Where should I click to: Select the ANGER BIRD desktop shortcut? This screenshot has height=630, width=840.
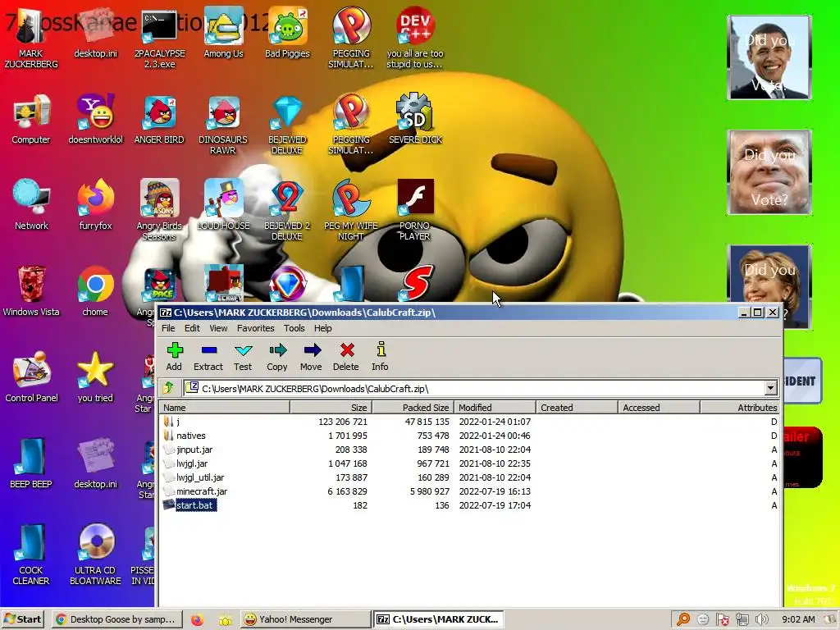pos(159,120)
